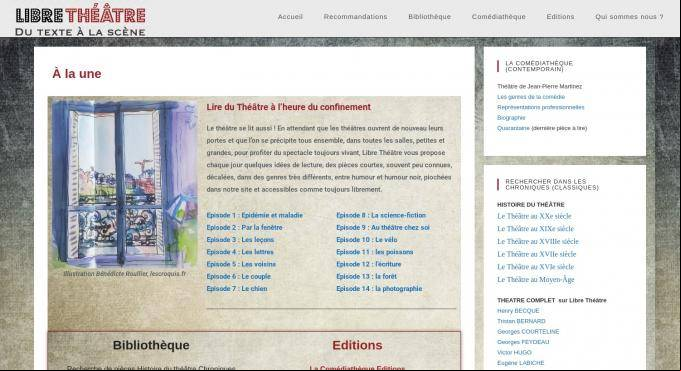The image size is (681, 371).
Task: Open the Editions menu item
Action: [x=560, y=17]
